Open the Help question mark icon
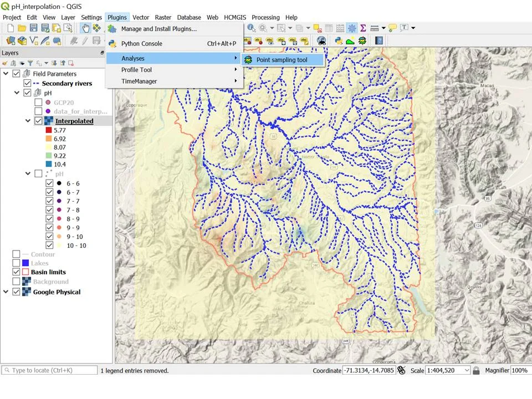The width and height of the screenshot is (532, 399). (x=379, y=40)
